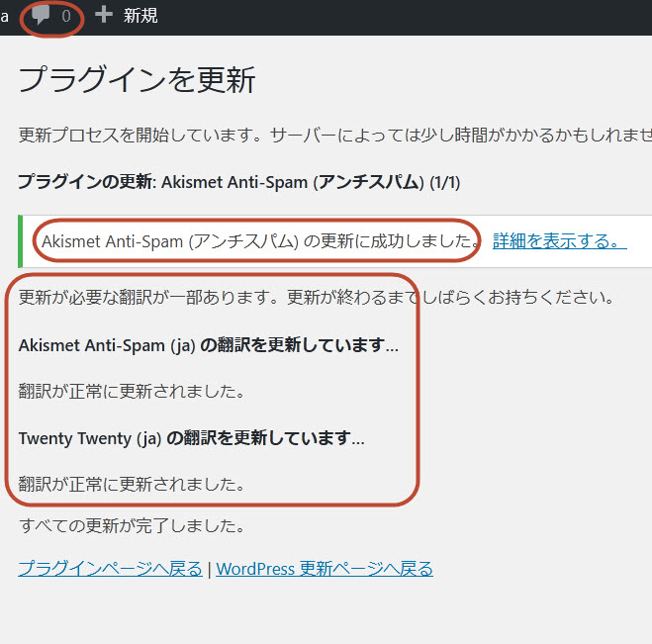Click the Twenty Twenty (ja) の翻訳を更新しています line
This screenshot has width=652, height=644.
click(191, 438)
